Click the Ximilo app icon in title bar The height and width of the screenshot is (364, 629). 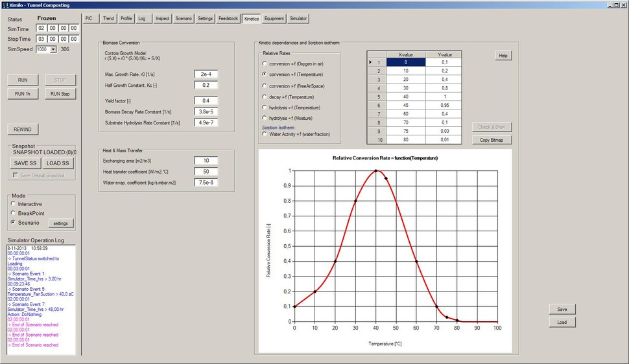point(5,5)
